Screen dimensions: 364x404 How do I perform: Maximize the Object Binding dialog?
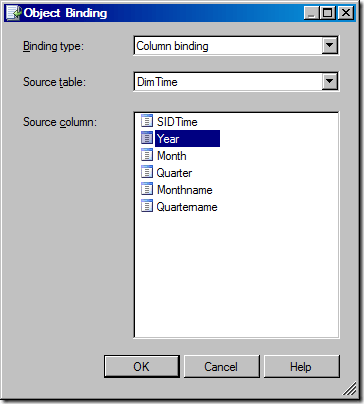coord(328,13)
